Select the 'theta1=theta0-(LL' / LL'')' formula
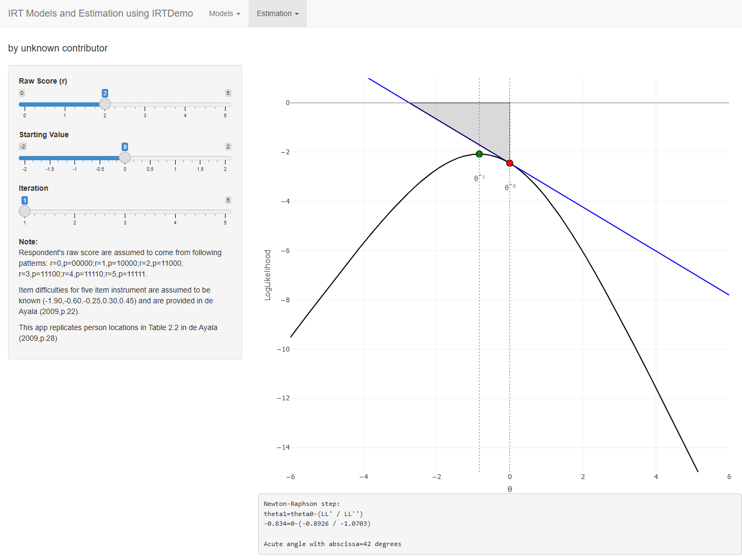The width and height of the screenshot is (742, 560). (x=313, y=514)
